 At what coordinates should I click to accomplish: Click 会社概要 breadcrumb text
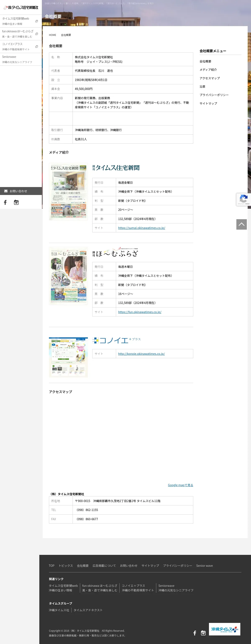pos(66,35)
